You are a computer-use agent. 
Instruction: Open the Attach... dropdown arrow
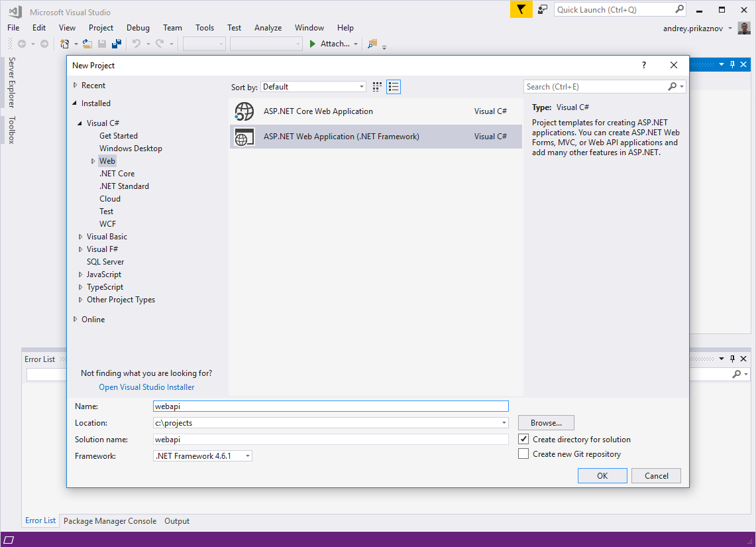[356, 44]
